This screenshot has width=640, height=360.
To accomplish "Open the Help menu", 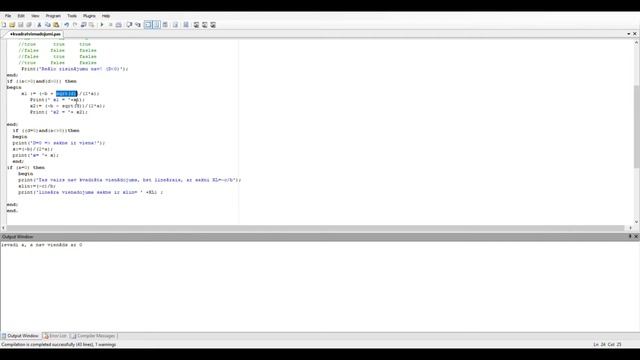I will point(106,16).
